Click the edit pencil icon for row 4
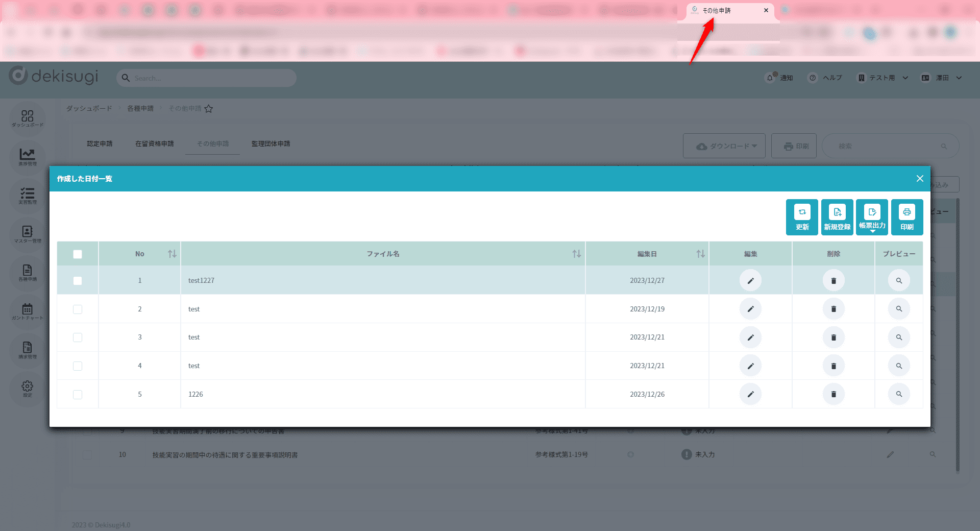Viewport: 980px width, 531px height. pos(750,366)
